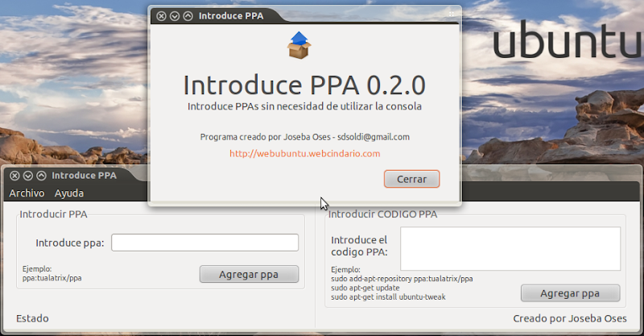Close the about dialog window
644x336 pixels.
tap(162, 16)
